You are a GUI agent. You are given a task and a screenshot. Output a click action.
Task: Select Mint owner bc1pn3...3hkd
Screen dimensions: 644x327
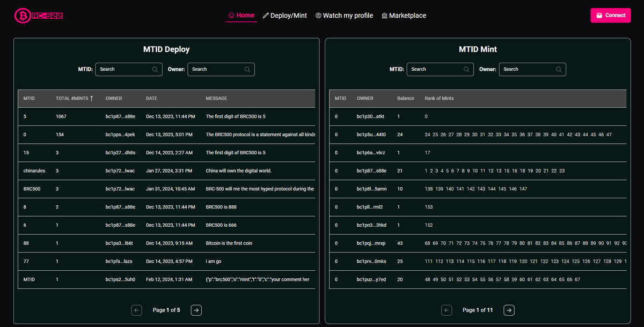tap(371, 225)
